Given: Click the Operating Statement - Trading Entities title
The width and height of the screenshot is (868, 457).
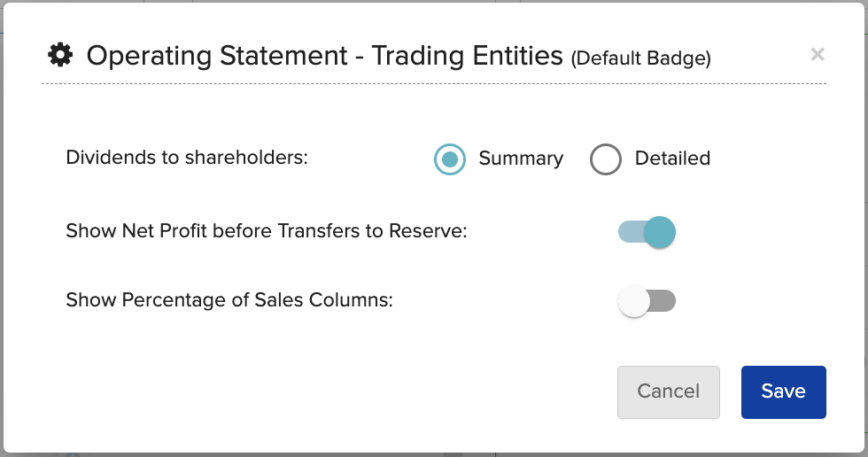Looking at the screenshot, I should [324, 56].
